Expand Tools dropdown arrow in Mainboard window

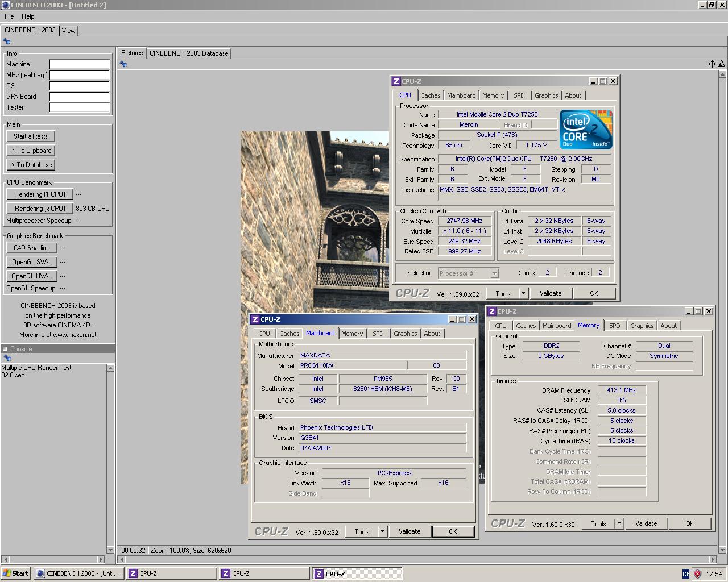pos(383,531)
